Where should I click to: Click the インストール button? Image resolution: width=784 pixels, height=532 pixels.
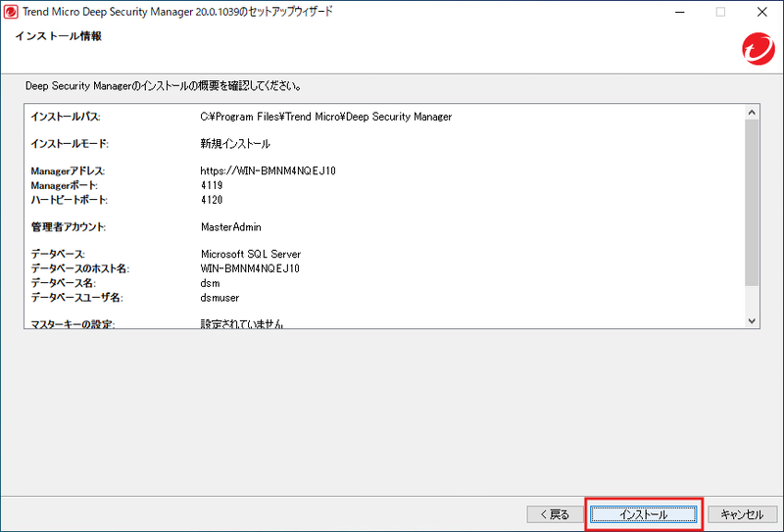pos(644,514)
